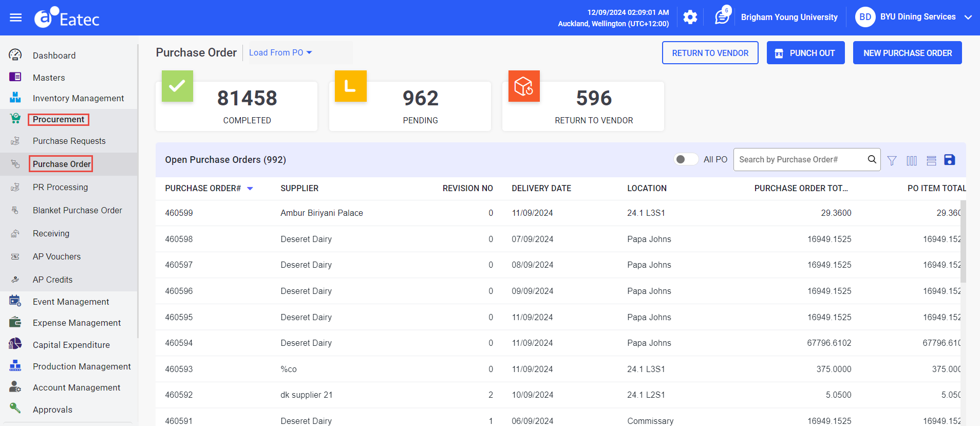This screenshot has width=980, height=426.
Task: Open the Pending orders card
Action: [x=410, y=106]
